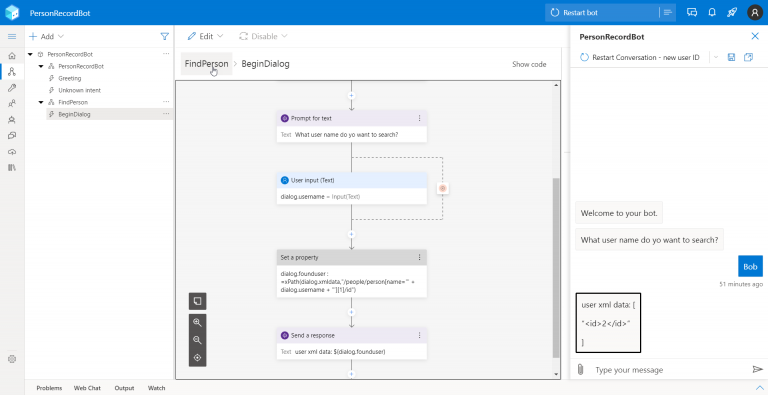Screen dimensions: 768x395
Task: Open the Configure wrench sidebar icon
Action: 12,88
